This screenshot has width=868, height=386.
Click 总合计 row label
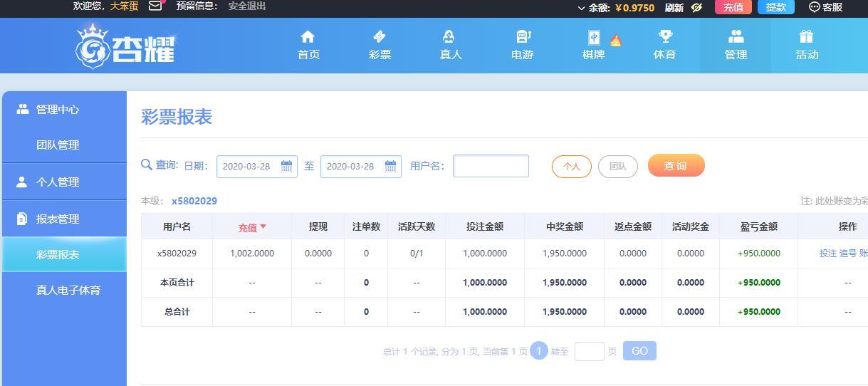click(x=177, y=312)
